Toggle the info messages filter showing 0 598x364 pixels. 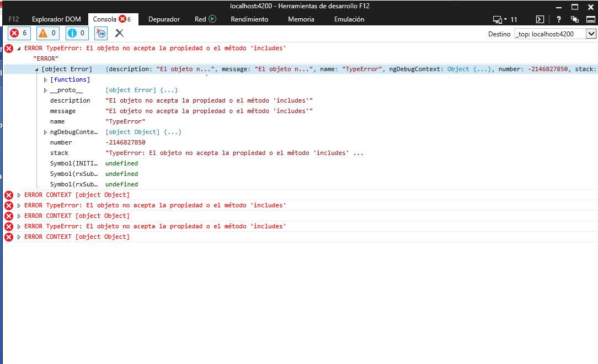coord(77,34)
